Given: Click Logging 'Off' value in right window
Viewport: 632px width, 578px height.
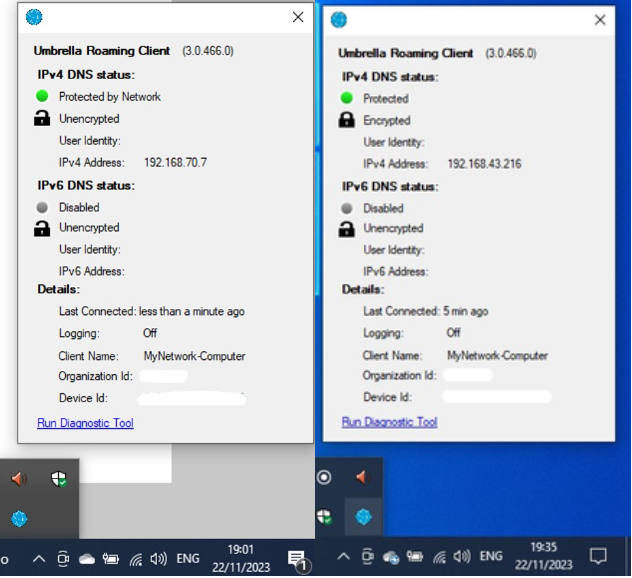Looking at the screenshot, I should point(453,332).
